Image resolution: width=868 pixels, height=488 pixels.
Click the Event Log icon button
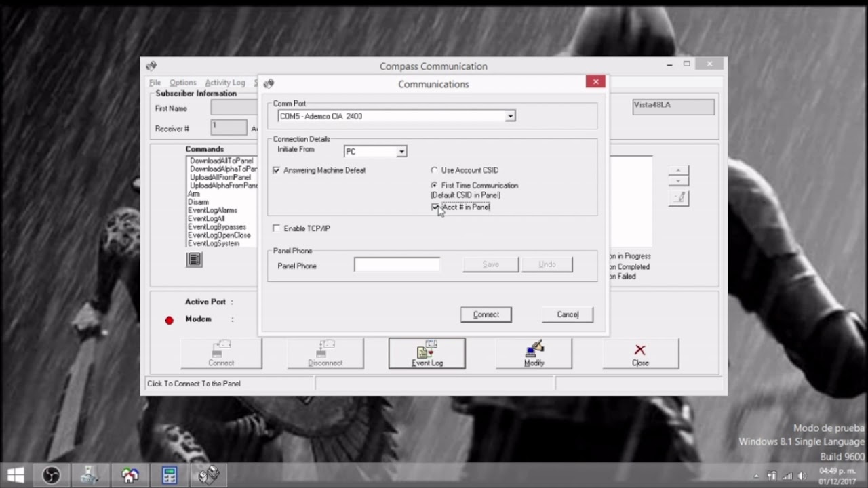[427, 353]
